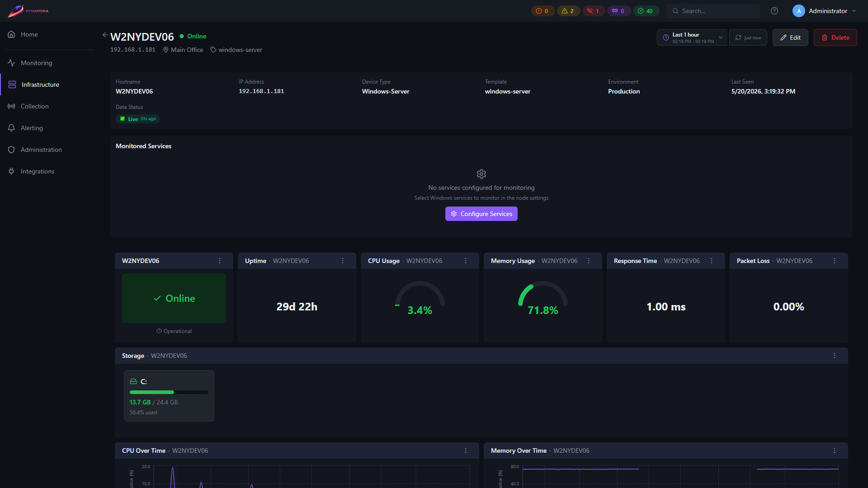Click the gear icon above No services message

[481, 174]
